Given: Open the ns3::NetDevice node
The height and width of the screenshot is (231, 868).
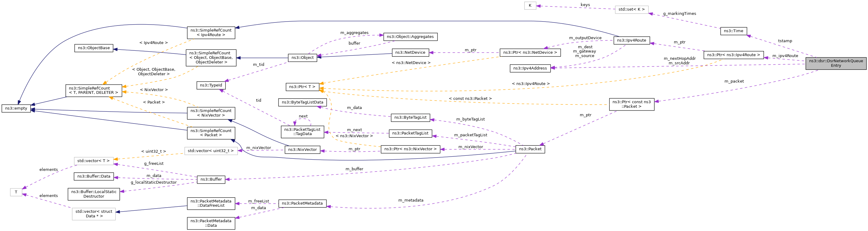Looking at the screenshot, I should click(x=410, y=53).
